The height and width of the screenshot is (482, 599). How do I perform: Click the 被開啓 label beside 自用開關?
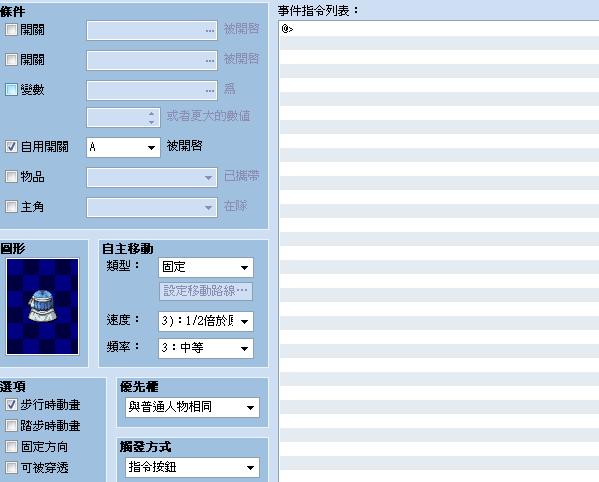185,146
